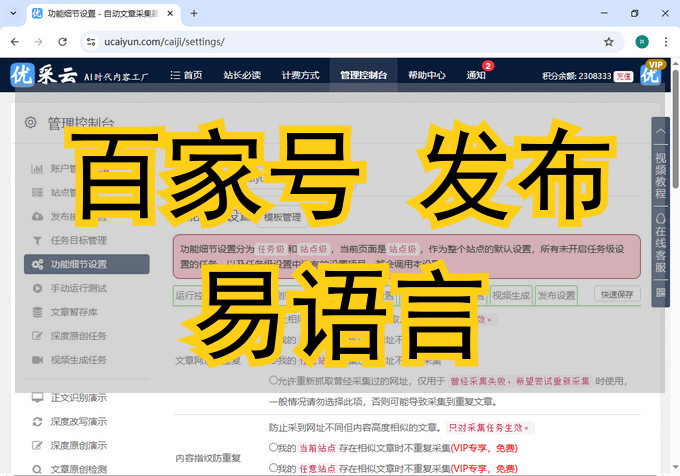
Task: Click the 模板管理 button
Action: click(282, 217)
